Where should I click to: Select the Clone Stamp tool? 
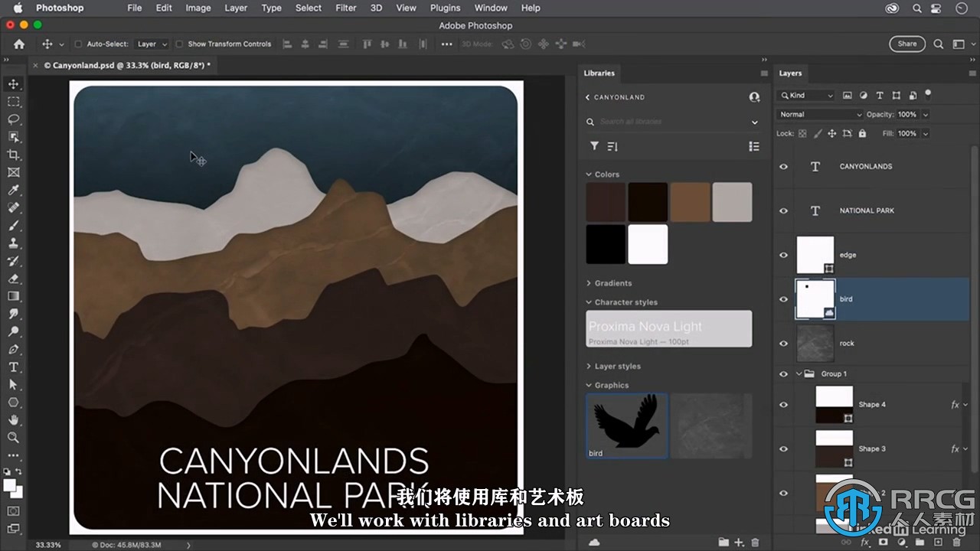(13, 243)
